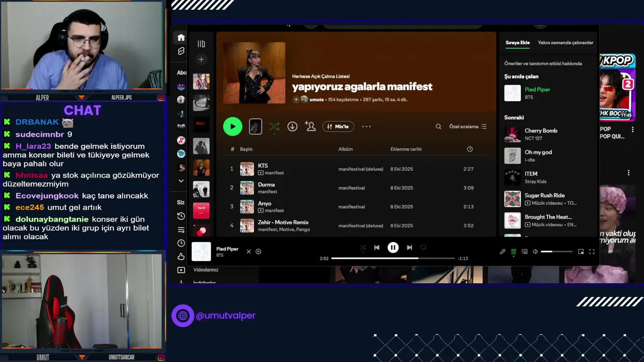Select the KTS track row
The image size is (644, 362).
(357, 169)
